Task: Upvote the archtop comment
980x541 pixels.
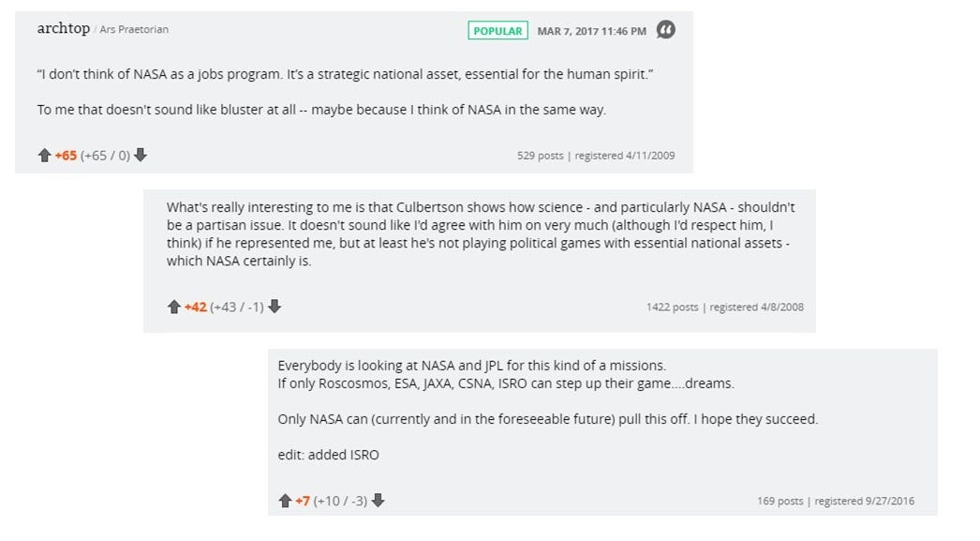Action: coord(44,156)
